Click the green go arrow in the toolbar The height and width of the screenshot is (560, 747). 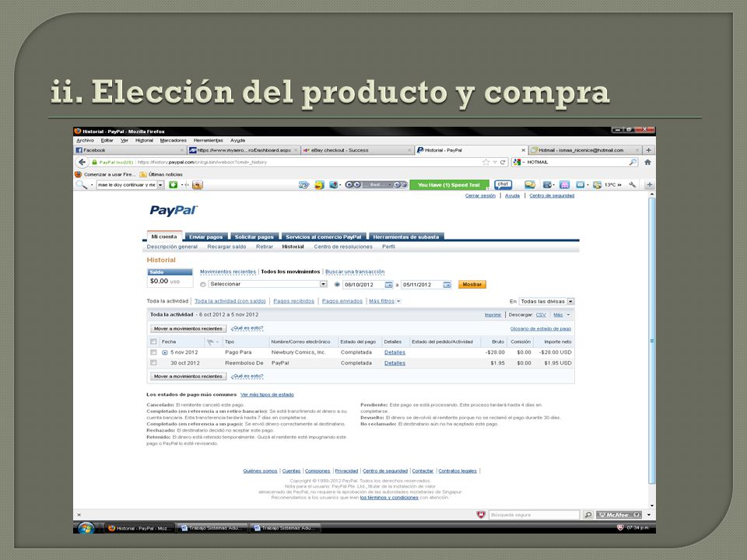click(x=174, y=185)
